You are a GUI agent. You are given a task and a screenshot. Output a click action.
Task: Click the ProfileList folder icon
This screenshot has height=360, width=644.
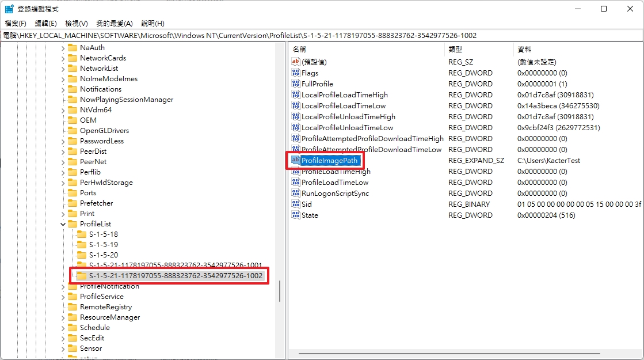pyautogui.click(x=73, y=224)
